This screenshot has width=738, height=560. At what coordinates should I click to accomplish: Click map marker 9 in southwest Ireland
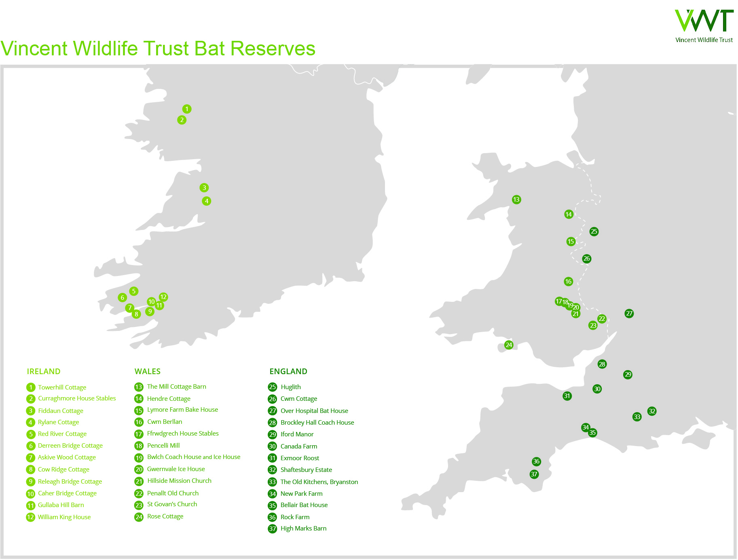tap(150, 312)
